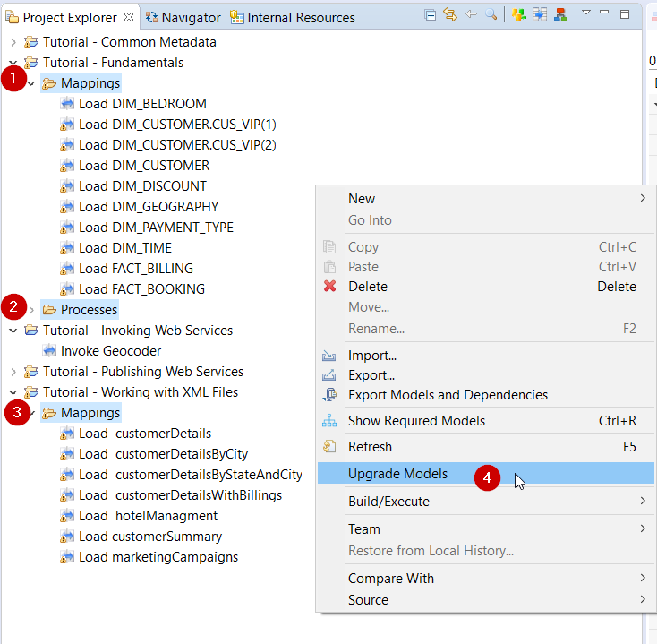
Task: Select Load customerDetailsWithBillings mapping
Action: pos(180,495)
